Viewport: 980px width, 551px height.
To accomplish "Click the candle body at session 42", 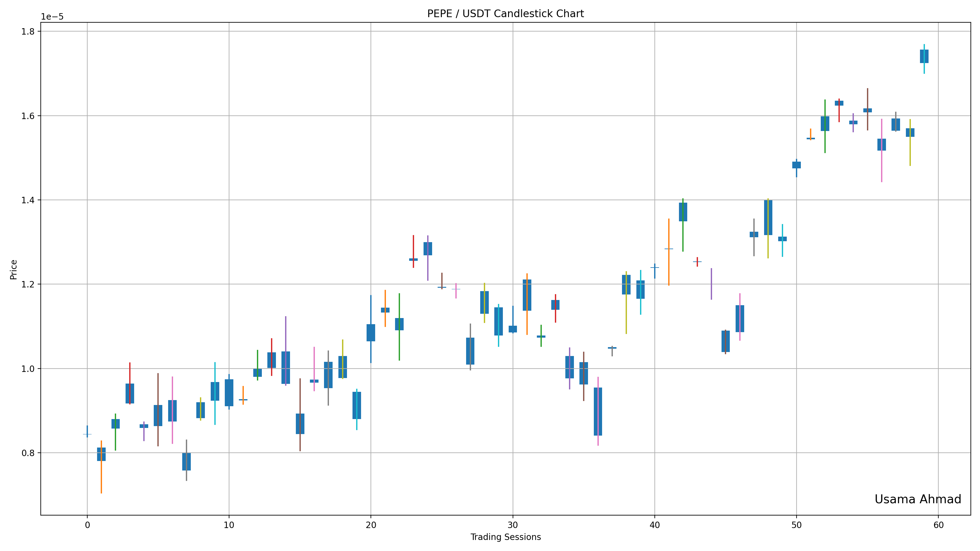I will [683, 212].
